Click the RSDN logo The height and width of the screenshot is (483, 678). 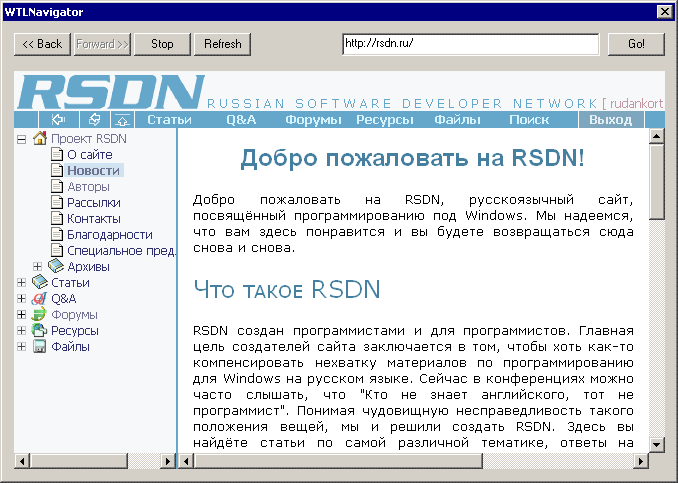pos(110,92)
